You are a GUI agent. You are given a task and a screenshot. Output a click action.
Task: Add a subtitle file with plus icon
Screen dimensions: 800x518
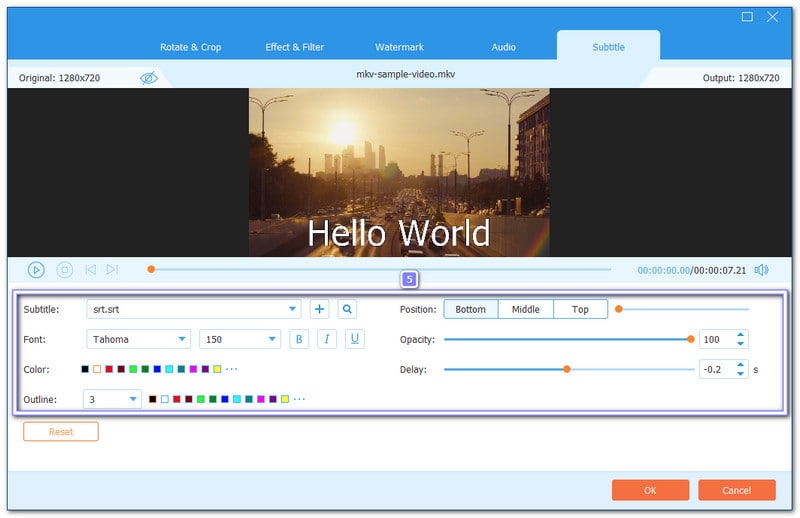coord(319,309)
